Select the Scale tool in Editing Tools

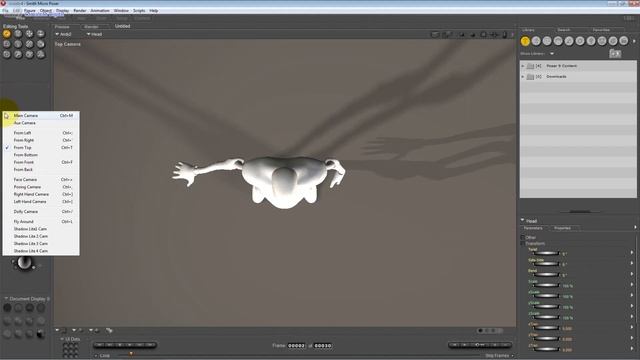pyautogui.click(x=7, y=44)
